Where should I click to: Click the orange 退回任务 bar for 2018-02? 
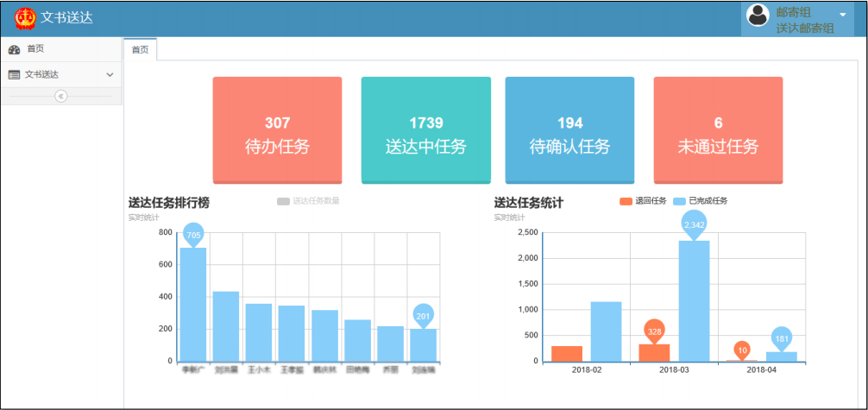(567, 354)
